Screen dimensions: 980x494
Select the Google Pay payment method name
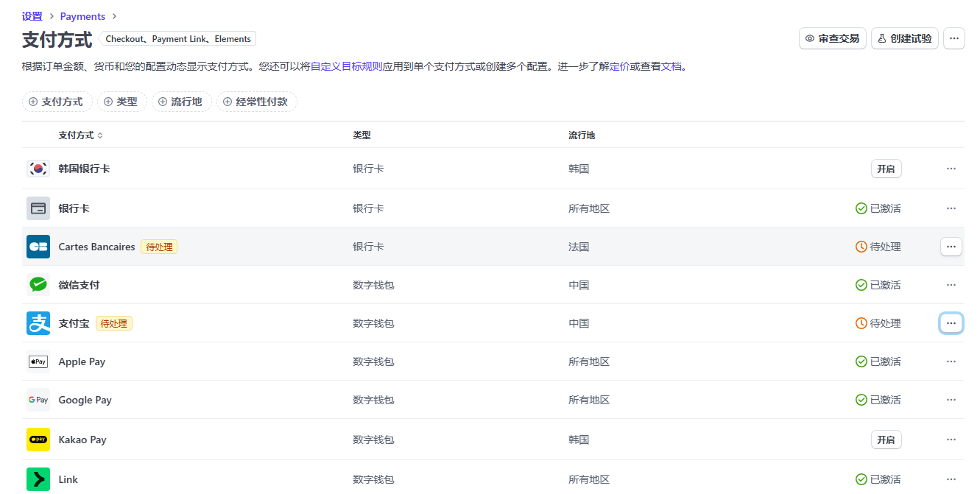coord(85,400)
